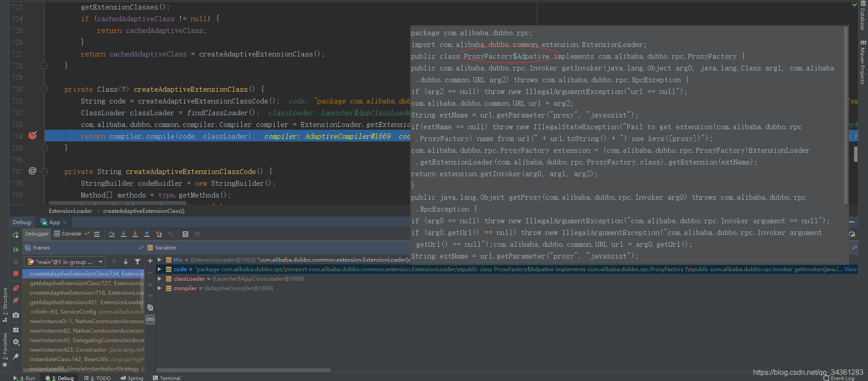Open the 4: Run tool window
868x381 pixels.
coord(24,378)
